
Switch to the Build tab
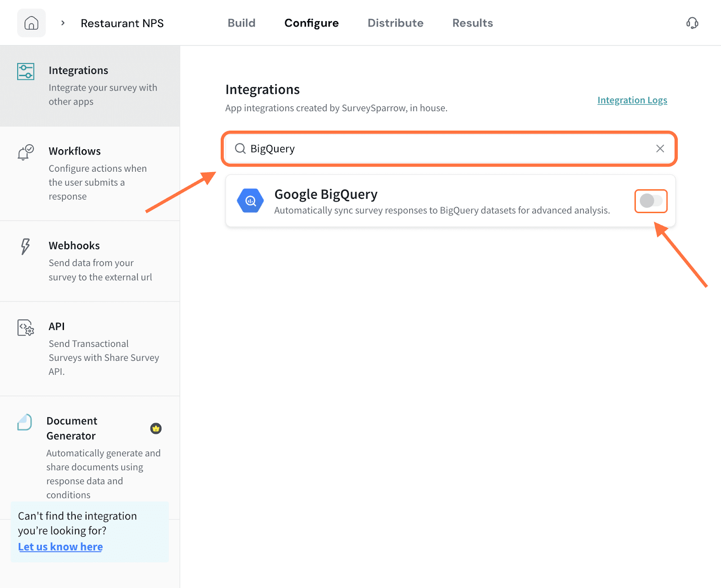click(x=242, y=23)
